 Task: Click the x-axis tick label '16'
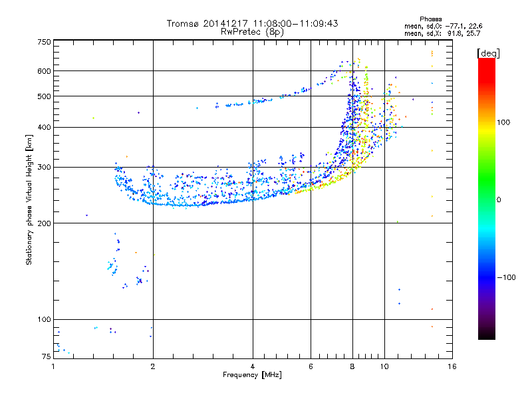452,366
